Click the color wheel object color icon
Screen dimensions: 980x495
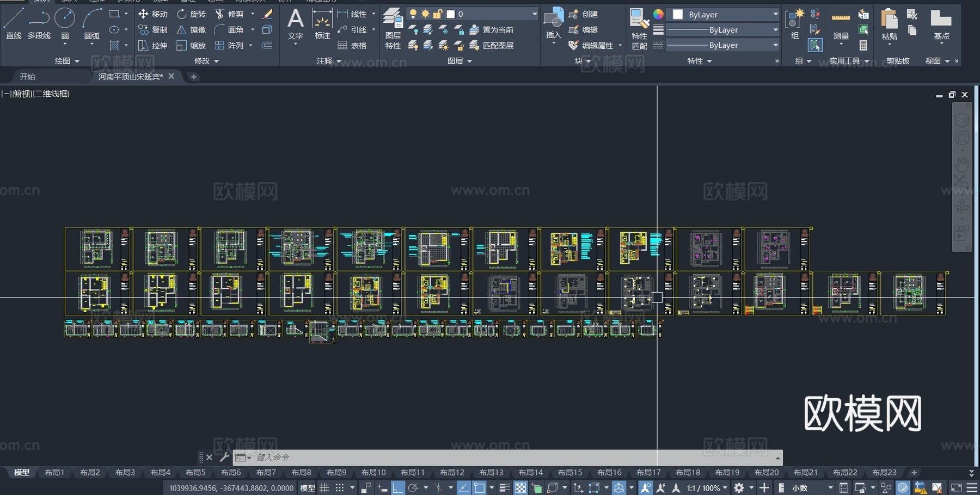[x=658, y=14]
